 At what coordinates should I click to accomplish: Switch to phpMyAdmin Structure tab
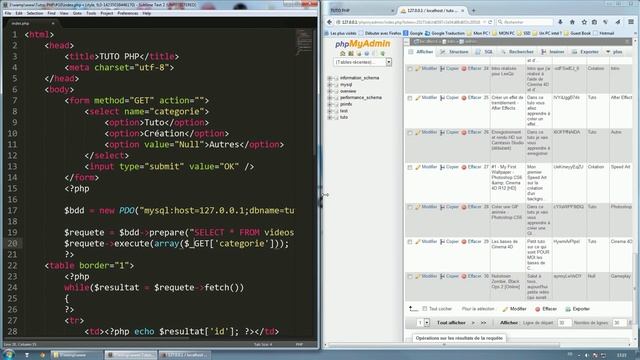pyautogui.click(x=454, y=52)
